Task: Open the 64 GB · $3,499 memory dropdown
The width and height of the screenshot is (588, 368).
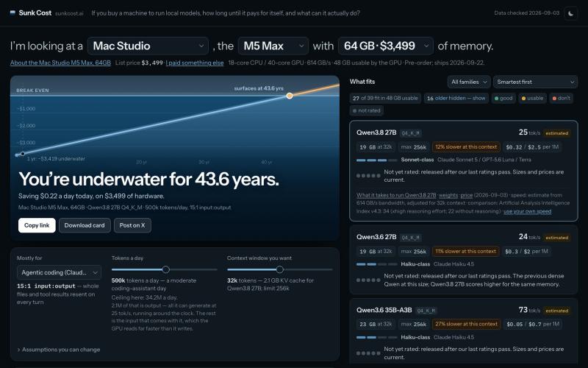Action: coord(385,46)
